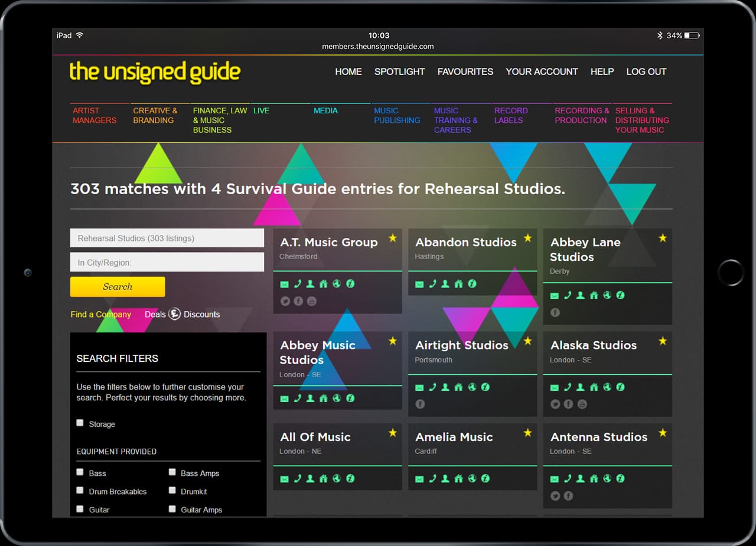Image resolution: width=756 pixels, height=546 pixels.
Task: Star the All Of Music listing
Action: (392, 433)
